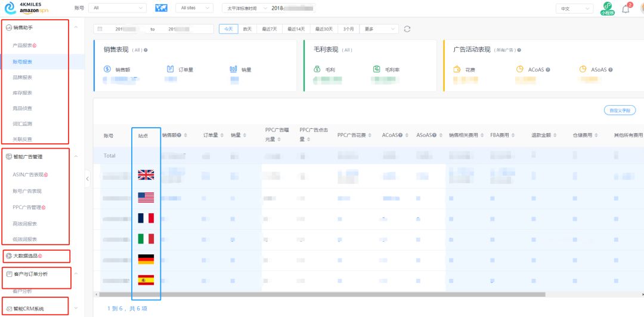This screenshot has height=317, width=644.
Task: Select the 今天 date range option
Action: click(228, 29)
